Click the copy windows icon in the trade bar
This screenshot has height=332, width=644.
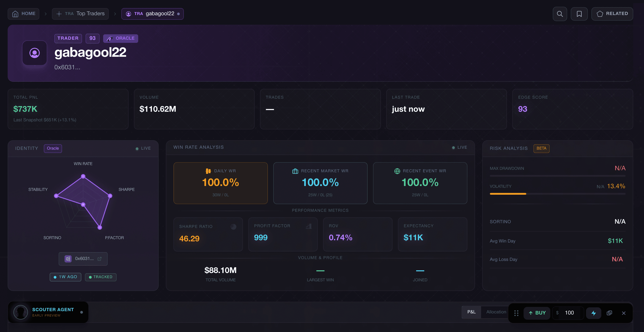(x=609, y=313)
